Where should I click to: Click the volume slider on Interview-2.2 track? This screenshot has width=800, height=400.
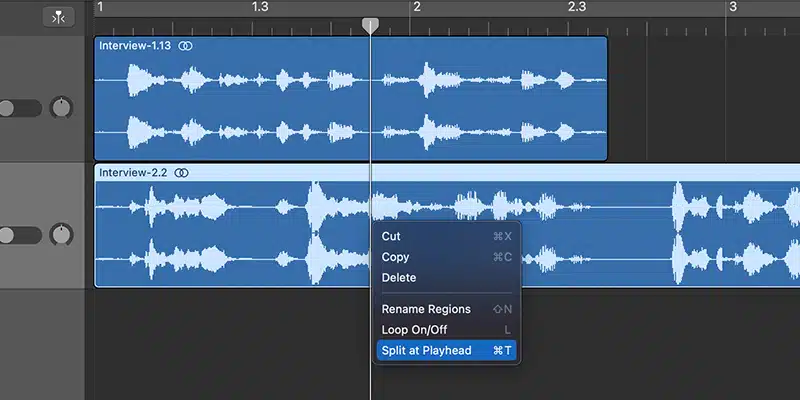click(x=20, y=235)
